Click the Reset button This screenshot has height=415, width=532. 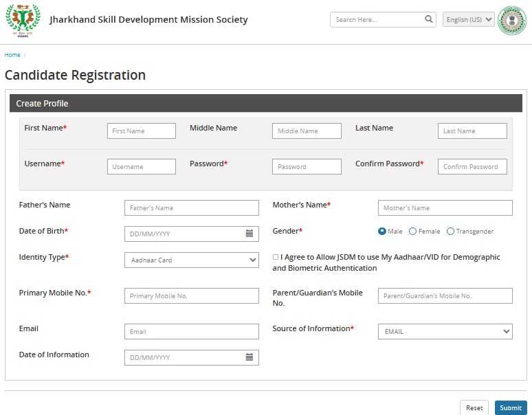click(474, 407)
